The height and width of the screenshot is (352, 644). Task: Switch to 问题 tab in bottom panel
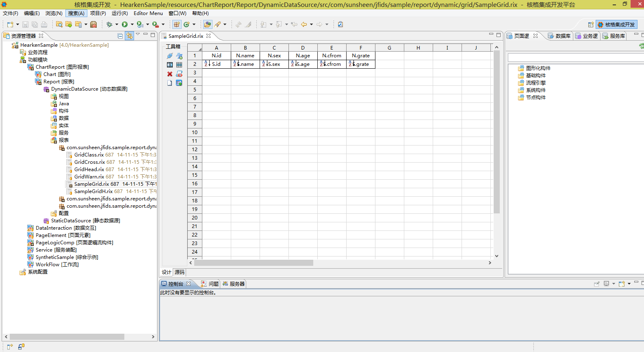click(x=210, y=284)
